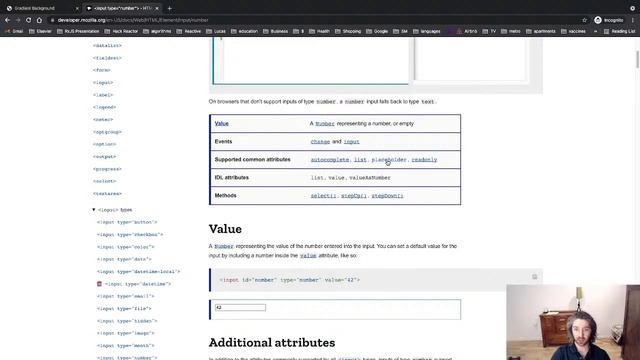
Task: Open the Airbnb bookmark
Action: pos(467,31)
